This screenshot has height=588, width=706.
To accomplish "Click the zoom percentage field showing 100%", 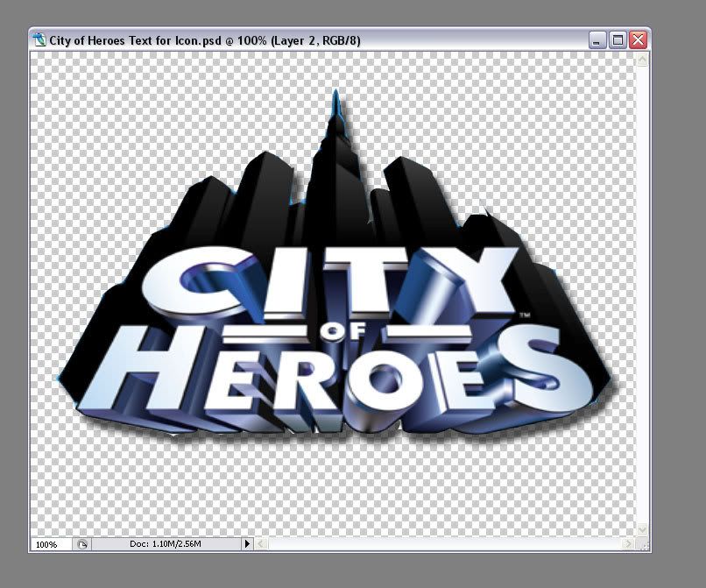I will pos(51,544).
